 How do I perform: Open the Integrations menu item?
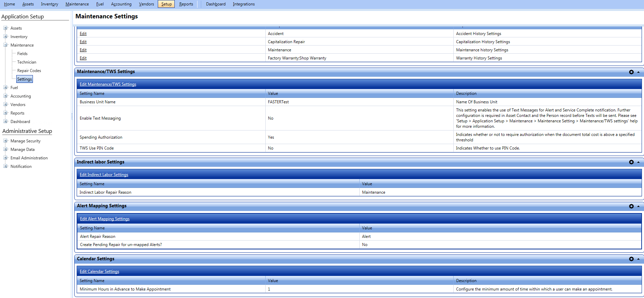(x=244, y=4)
